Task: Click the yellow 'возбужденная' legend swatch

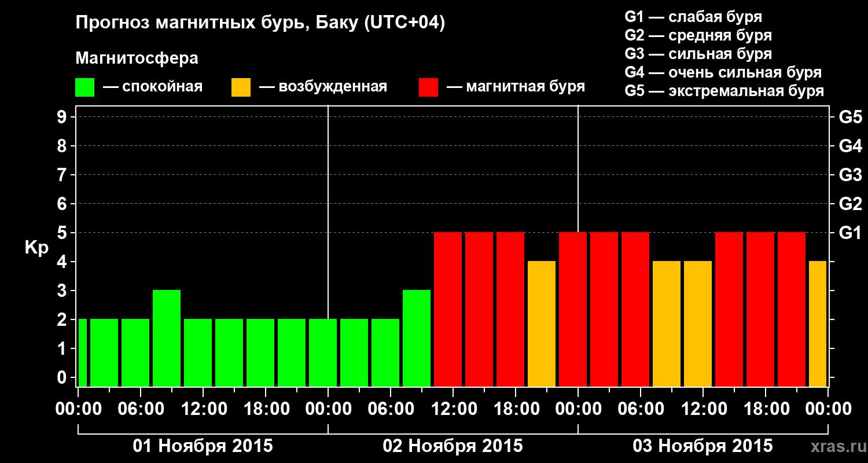Action: (241, 87)
